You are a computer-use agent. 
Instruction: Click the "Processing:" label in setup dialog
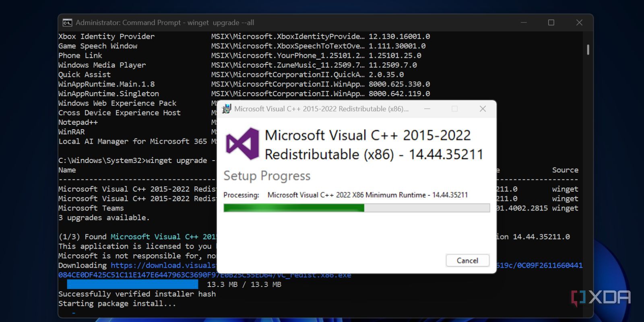coord(241,195)
